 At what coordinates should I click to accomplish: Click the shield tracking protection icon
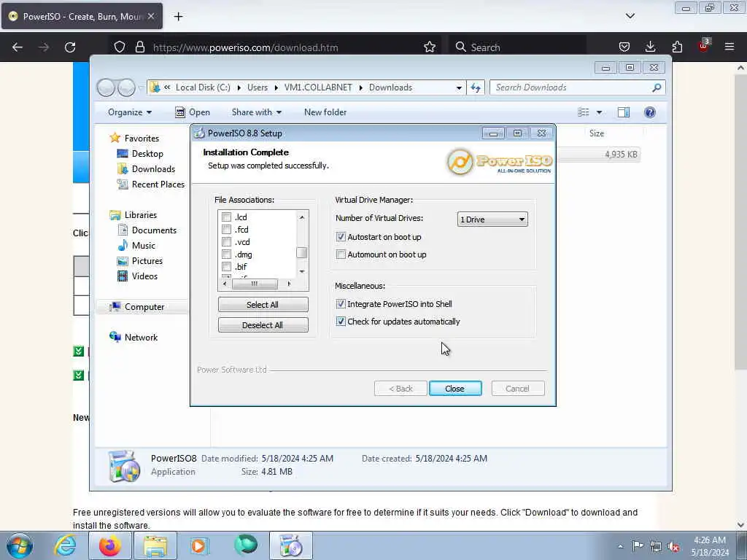(x=120, y=47)
